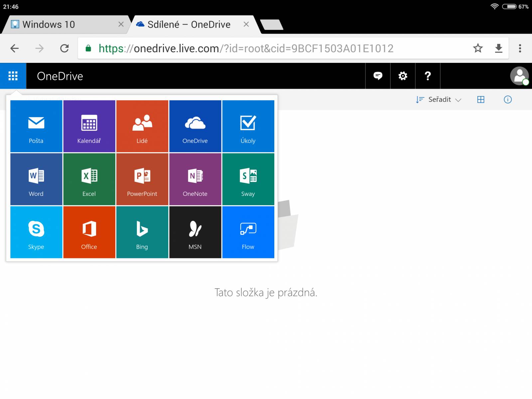Image resolution: width=532 pixels, height=399 pixels.
Task: Switch to grid view layout
Action: 481,99
